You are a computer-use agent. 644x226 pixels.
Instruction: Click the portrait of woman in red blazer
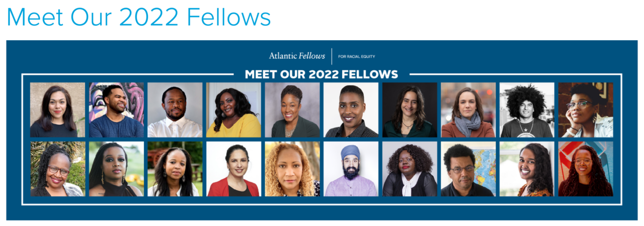[x=234, y=169]
